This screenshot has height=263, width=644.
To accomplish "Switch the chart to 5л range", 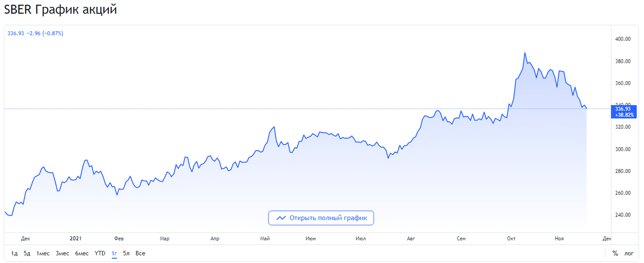I will point(127,253).
